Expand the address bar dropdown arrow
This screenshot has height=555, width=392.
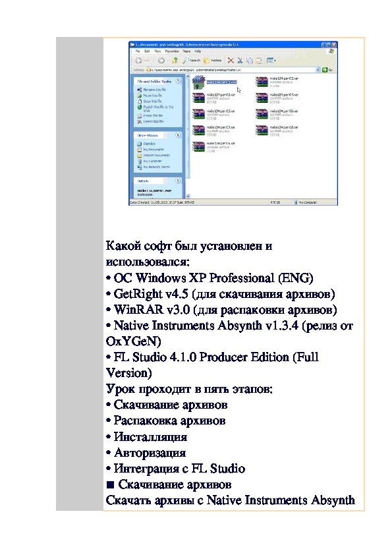pyautogui.click(x=318, y=70)
